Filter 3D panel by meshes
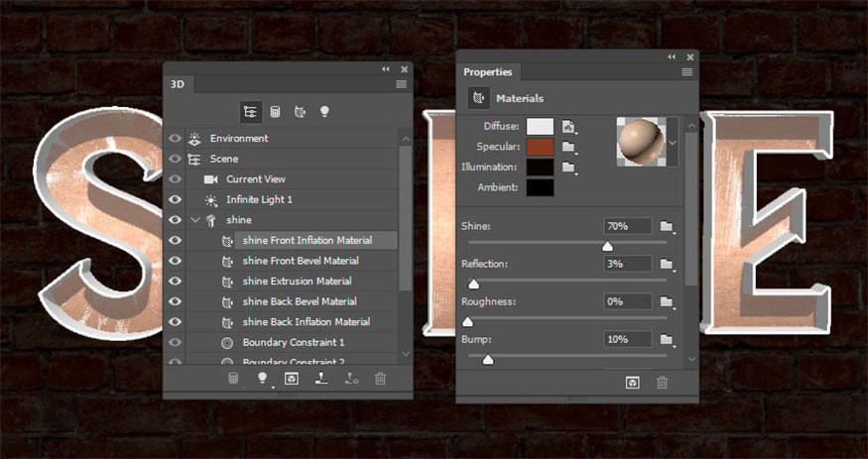Image resolution: width=868 pixels, height=459 pixels. (x=275, y=112)
